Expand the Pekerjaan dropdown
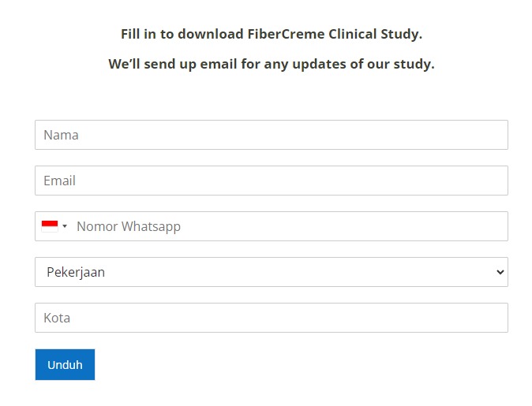532x406 pixels. tap(272, 272)
